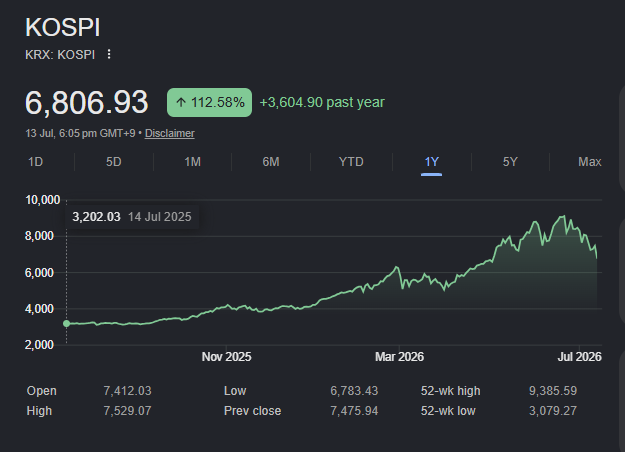Switch chart to 5Y range

510,162
